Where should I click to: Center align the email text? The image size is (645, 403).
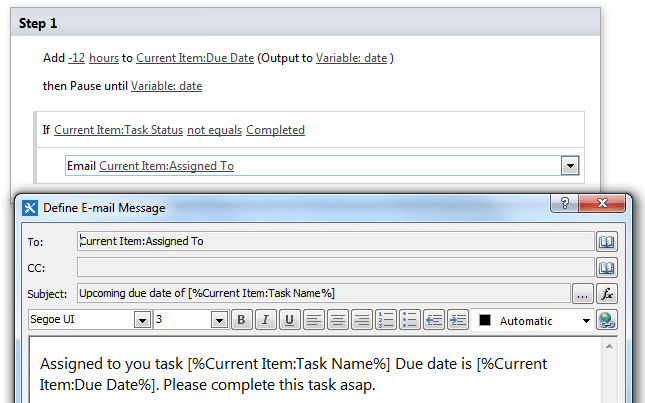pyautogui.click(x=337, y=320)
